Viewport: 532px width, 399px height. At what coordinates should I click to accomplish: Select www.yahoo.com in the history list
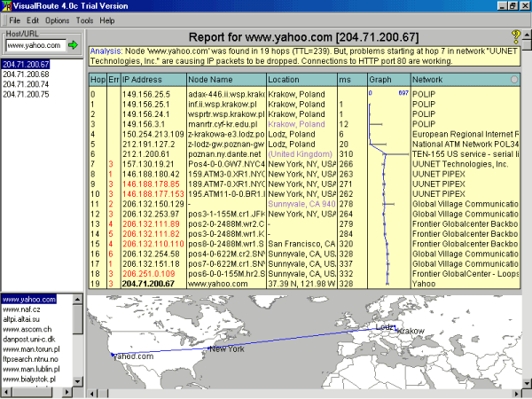pyautogui.click(x=29, y=300)
